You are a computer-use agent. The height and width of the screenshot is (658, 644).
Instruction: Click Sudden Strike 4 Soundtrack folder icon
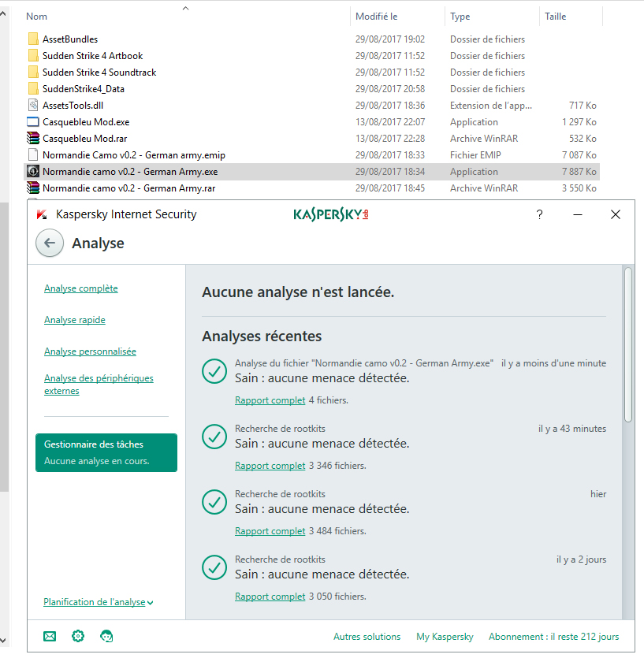point(33,72)
